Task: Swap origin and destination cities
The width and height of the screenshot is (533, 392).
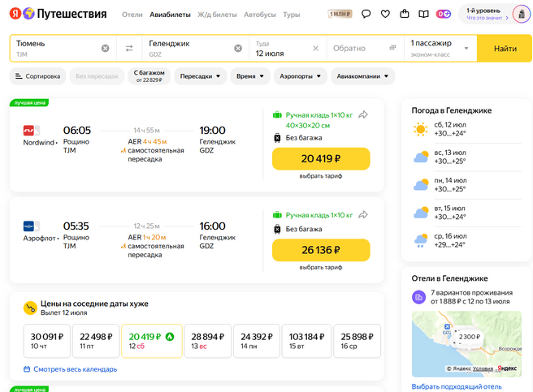Action: (x=128, y=49)
